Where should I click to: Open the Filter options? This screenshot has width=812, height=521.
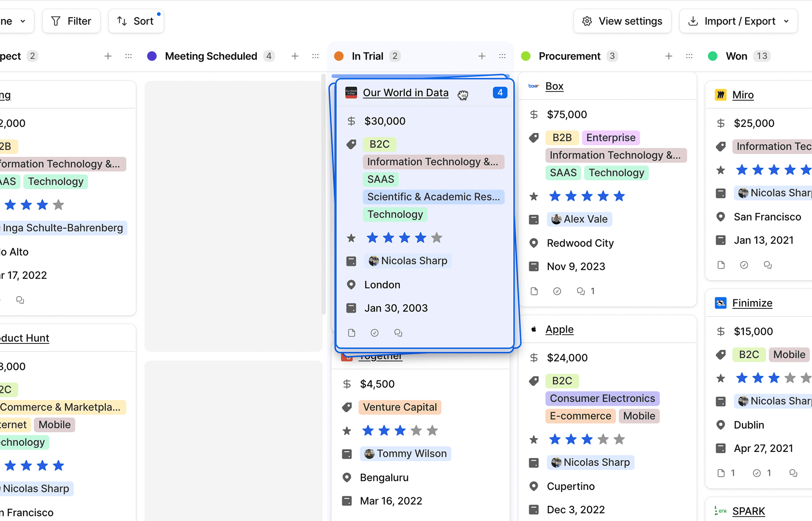click(x=71, y=21)
